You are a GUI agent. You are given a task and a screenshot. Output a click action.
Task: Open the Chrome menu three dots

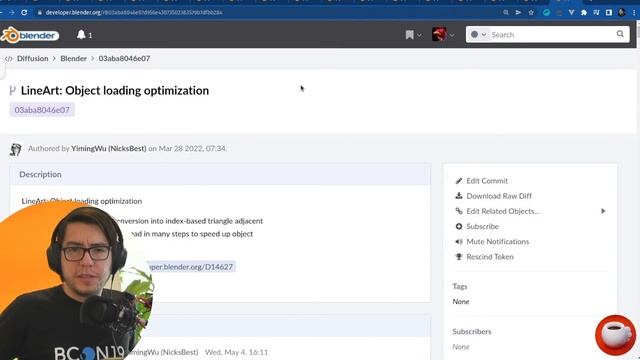[x=634, y=13]
